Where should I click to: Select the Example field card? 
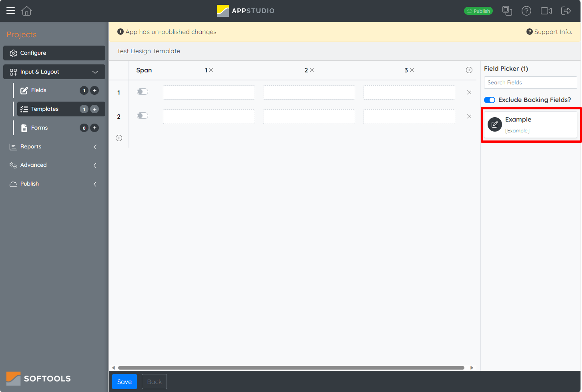tap(530, 124)
